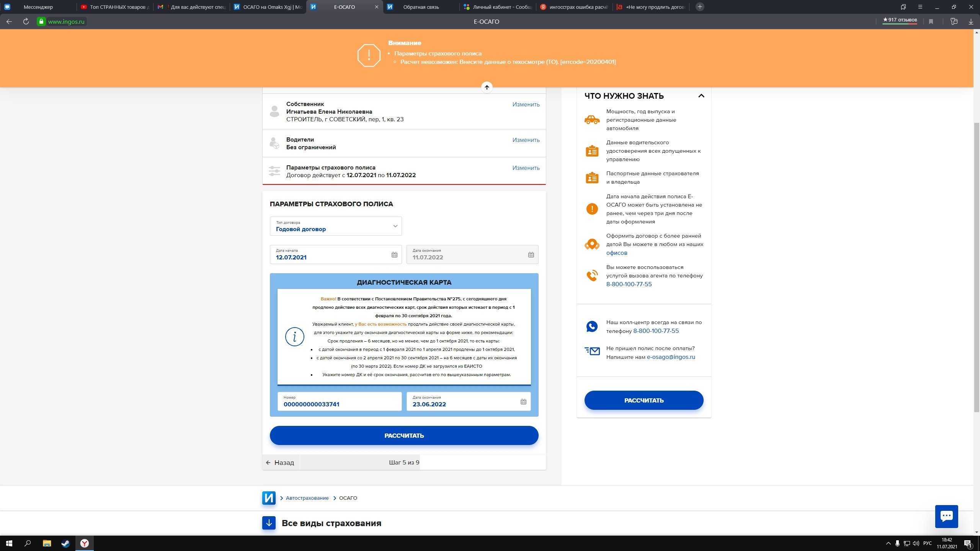Click calendar icon in policy Дата окончания field

(x=531, y=255)
